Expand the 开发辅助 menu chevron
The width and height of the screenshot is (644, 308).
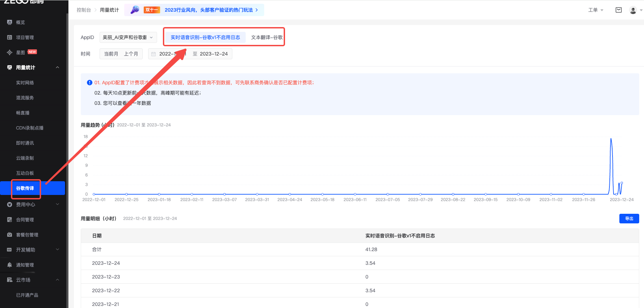tap(57, 250)
